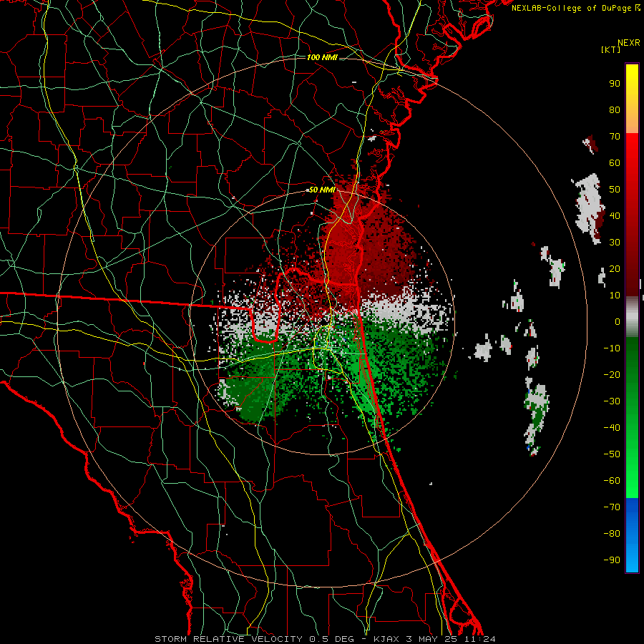Screen dimensions: 644x644
Task: Click the 0 value on velocity scale
Action: pos(618,322)
